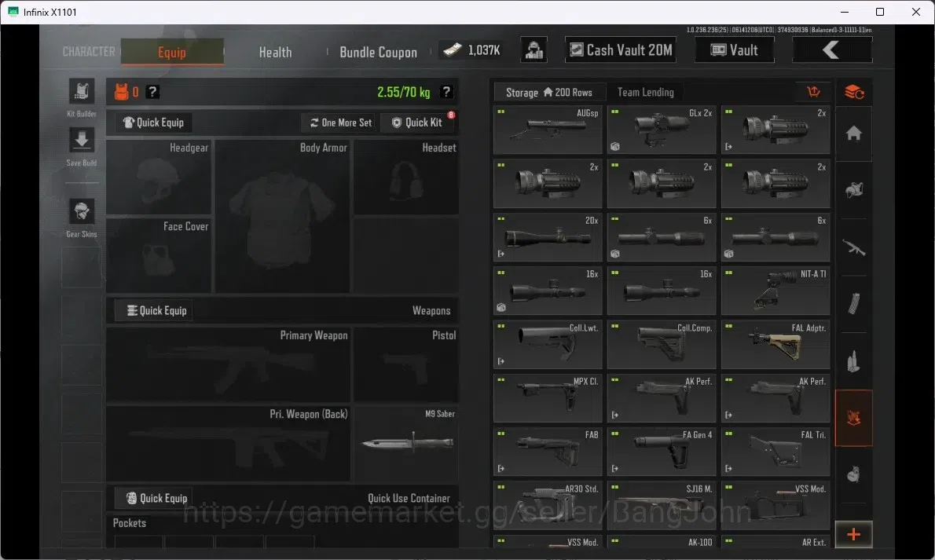Select the Primary Weapon slot

tap(229, 365)
